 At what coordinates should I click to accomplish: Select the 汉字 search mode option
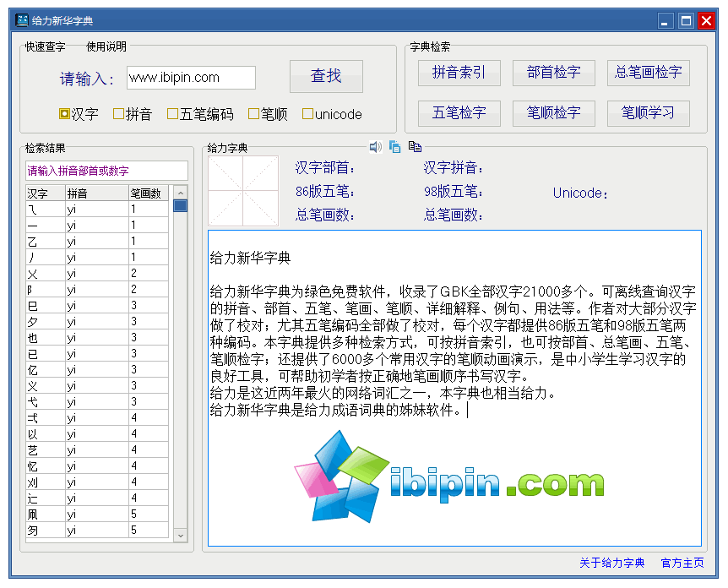[x=79, y=114]
